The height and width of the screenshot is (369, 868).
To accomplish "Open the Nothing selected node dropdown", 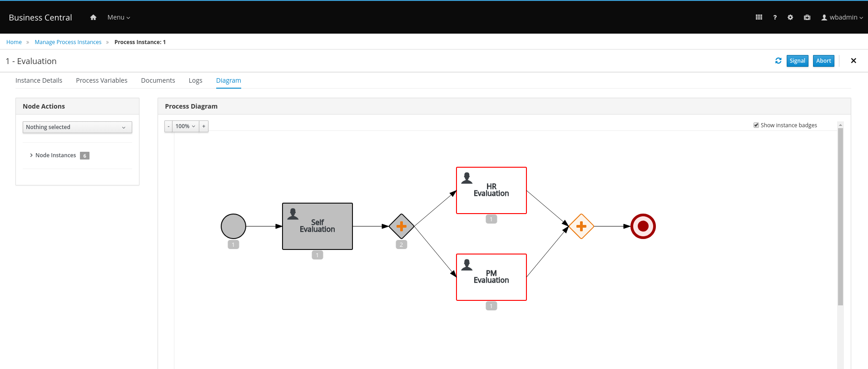I will coord(77,127).
